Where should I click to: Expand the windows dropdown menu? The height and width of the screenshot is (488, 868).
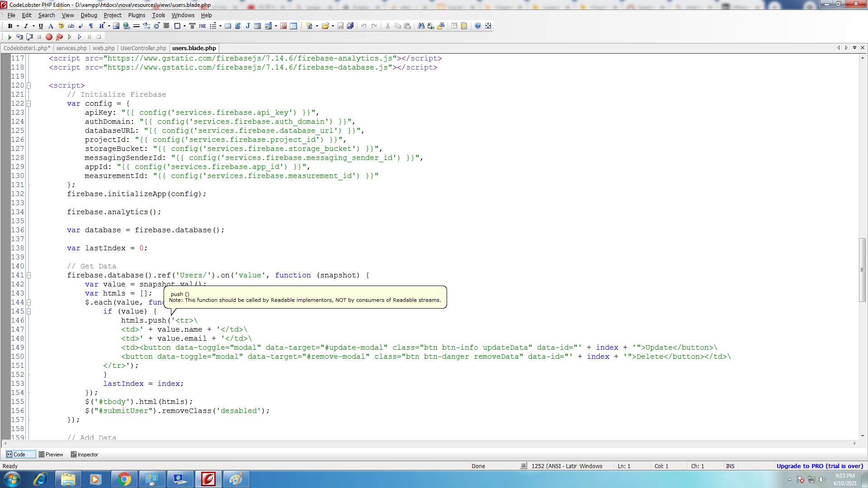(183, 15)
